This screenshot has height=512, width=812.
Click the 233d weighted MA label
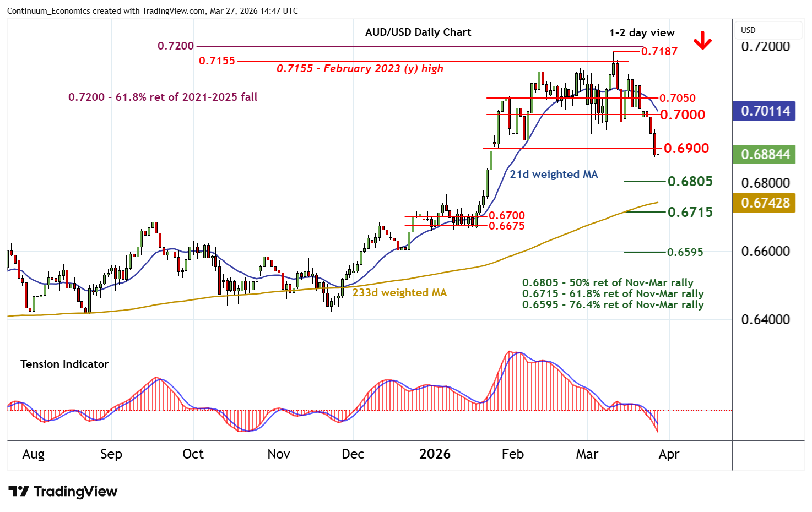click(399, 292)
